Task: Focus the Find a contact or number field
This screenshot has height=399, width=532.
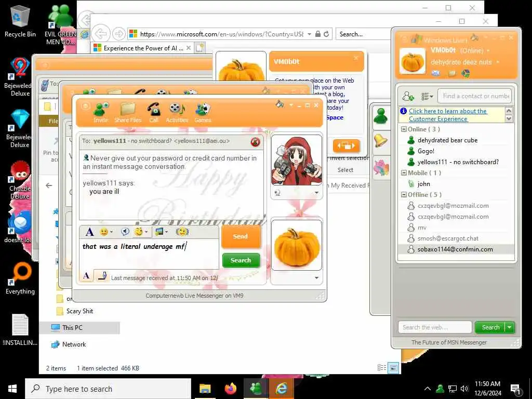Action: pos(474,96)
